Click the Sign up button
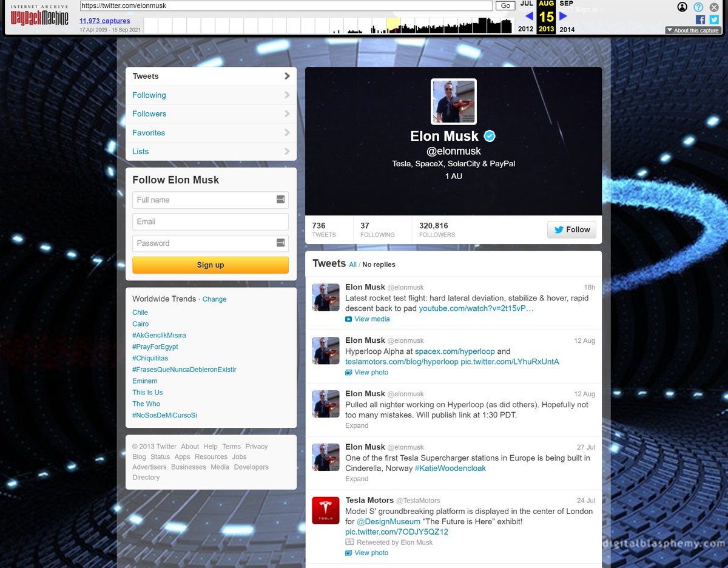 pyautogui.click(x=211, y=265)
